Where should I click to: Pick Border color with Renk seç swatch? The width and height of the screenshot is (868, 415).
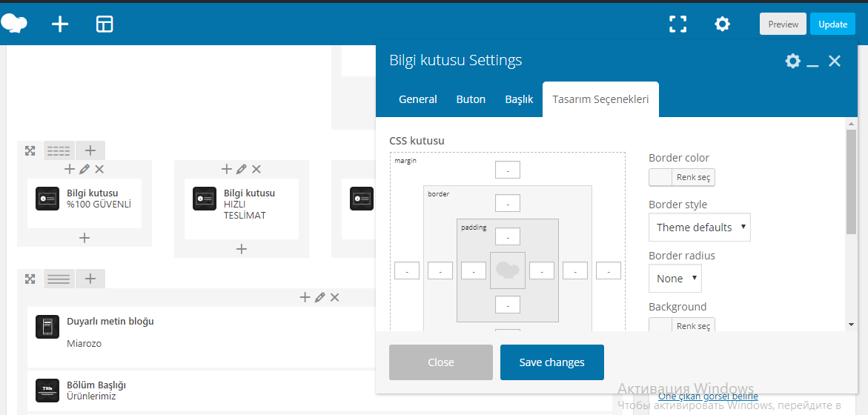point(681,178)
